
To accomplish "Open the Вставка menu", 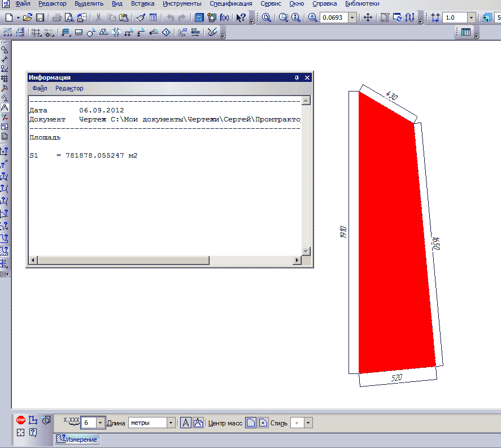I will [142, 4].
